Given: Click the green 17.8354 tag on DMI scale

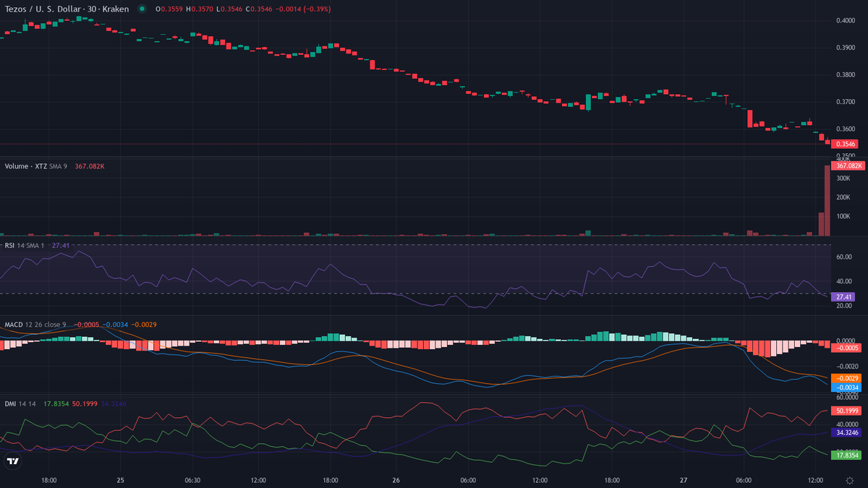Looking at the screenshot, I should [847, 455].
